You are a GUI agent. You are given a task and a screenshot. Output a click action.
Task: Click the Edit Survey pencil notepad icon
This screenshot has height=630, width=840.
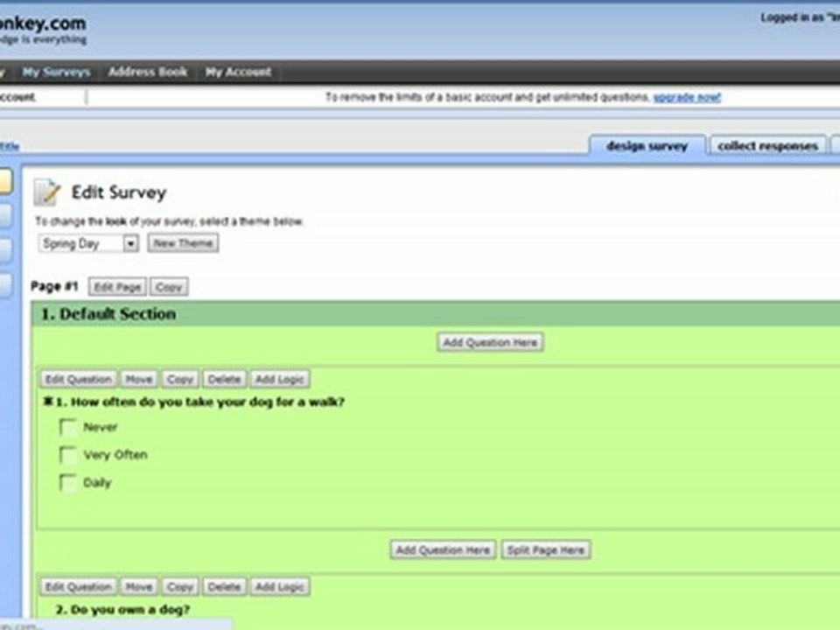point(46,192)
